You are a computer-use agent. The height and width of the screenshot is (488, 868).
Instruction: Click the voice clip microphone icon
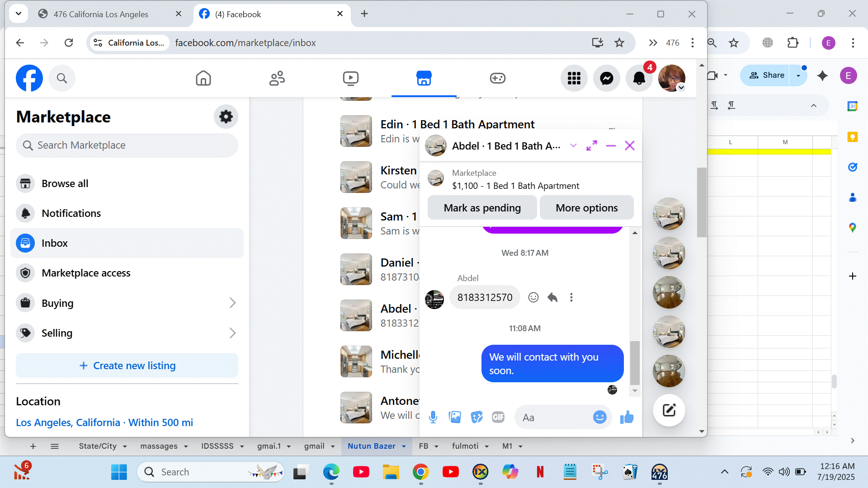433,417
